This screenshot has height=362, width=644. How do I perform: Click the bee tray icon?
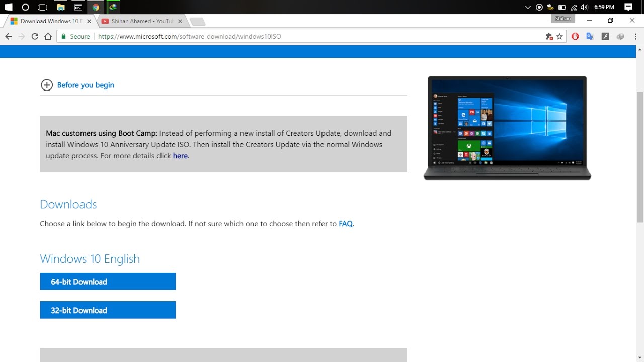550,7
